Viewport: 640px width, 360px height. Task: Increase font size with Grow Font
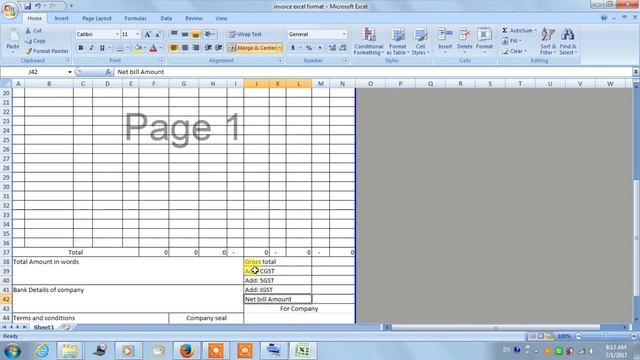147,34
